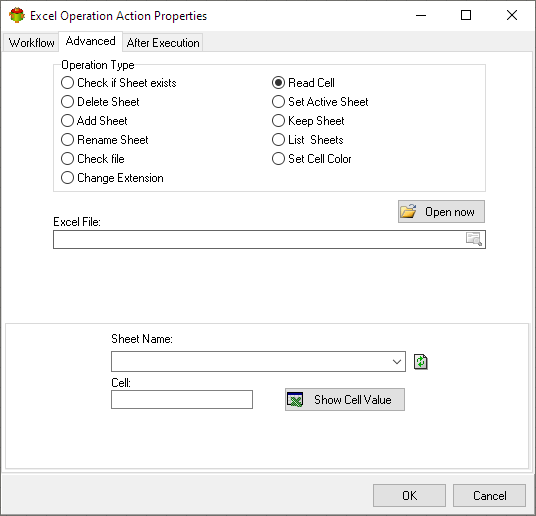Viewport: 536px width, 516px height.
Task: Expand the Sheet Name dropdown
Action: tap(397, 361)
